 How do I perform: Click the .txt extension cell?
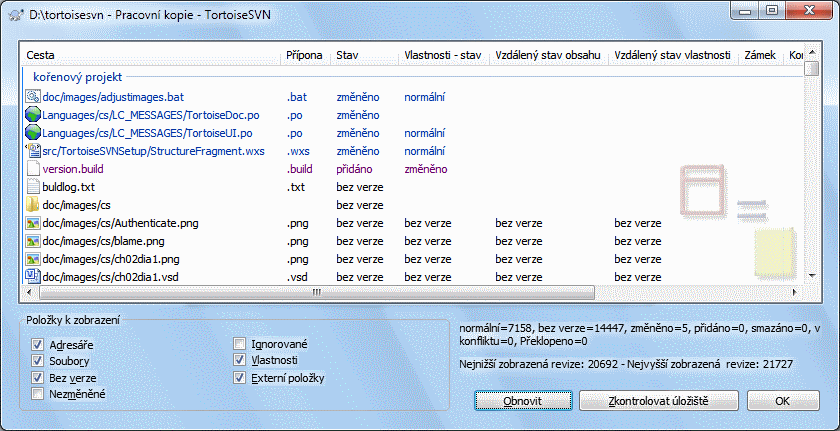tap(296, 187)
